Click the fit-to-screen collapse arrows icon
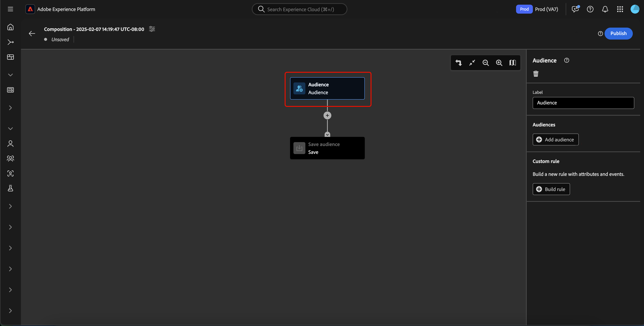The height and width of the screenshot is (326, 644). [472, 63]
